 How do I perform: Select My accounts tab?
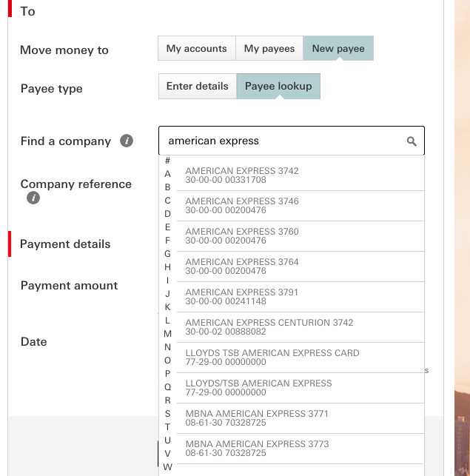click(x=197, y=48)
